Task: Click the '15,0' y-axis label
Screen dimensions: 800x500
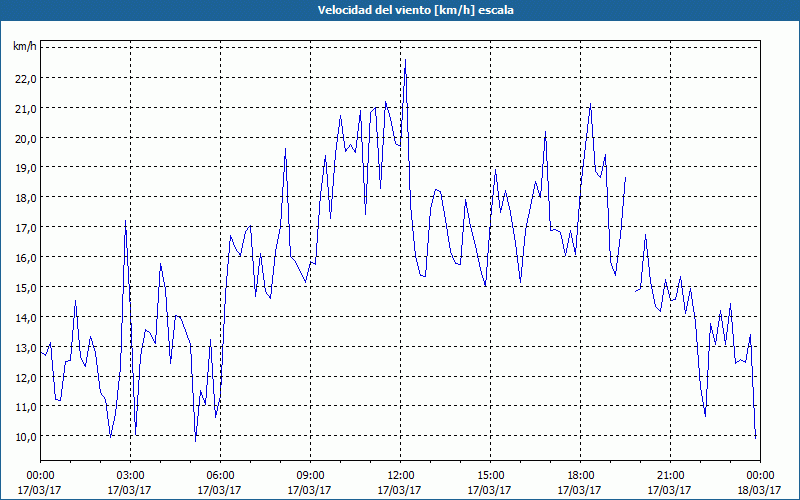Action: (x=25, y=288)
